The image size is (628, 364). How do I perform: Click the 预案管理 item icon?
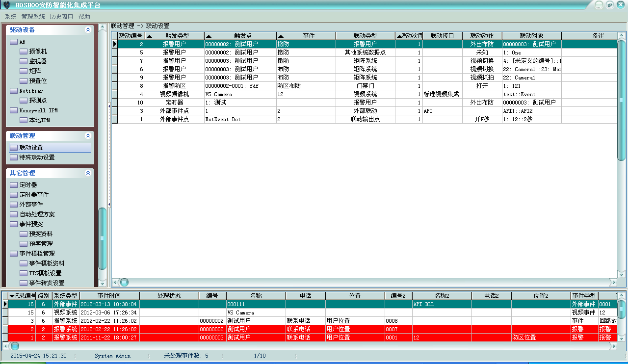pos(24,244)
